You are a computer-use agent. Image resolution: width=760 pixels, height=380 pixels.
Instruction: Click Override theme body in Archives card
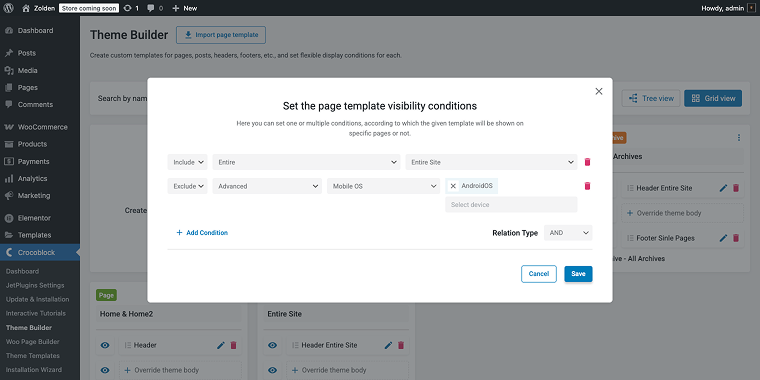682,213
